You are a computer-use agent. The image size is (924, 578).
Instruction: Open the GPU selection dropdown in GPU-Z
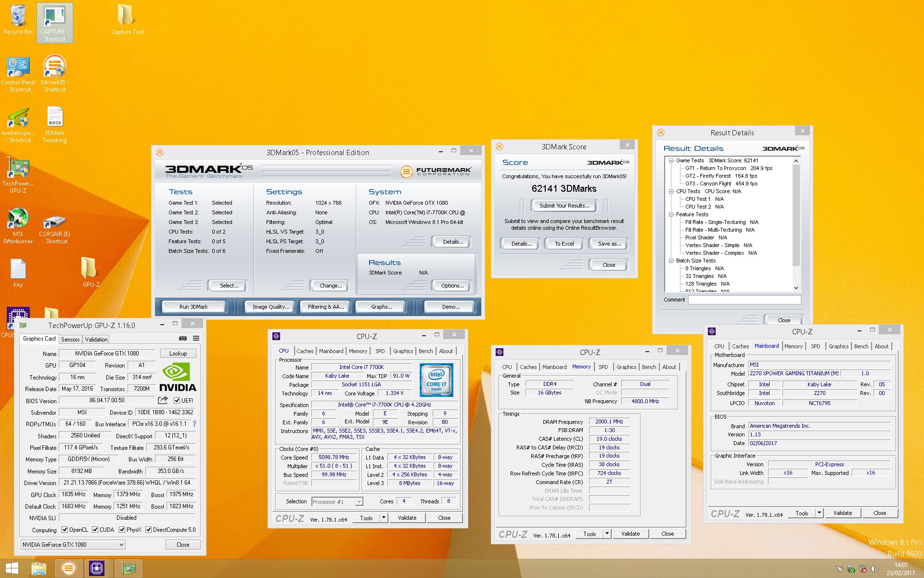tap(73, 545)
